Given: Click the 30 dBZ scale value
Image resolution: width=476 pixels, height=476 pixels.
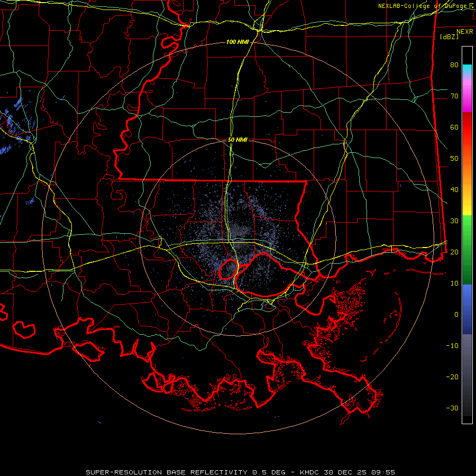Looking at the screenshot, I should point(454,221).
